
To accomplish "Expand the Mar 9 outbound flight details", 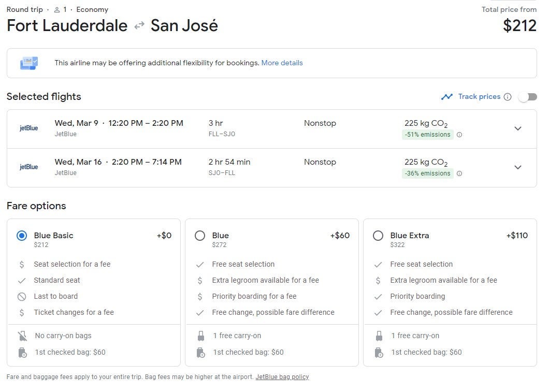I will click(517, 128).
